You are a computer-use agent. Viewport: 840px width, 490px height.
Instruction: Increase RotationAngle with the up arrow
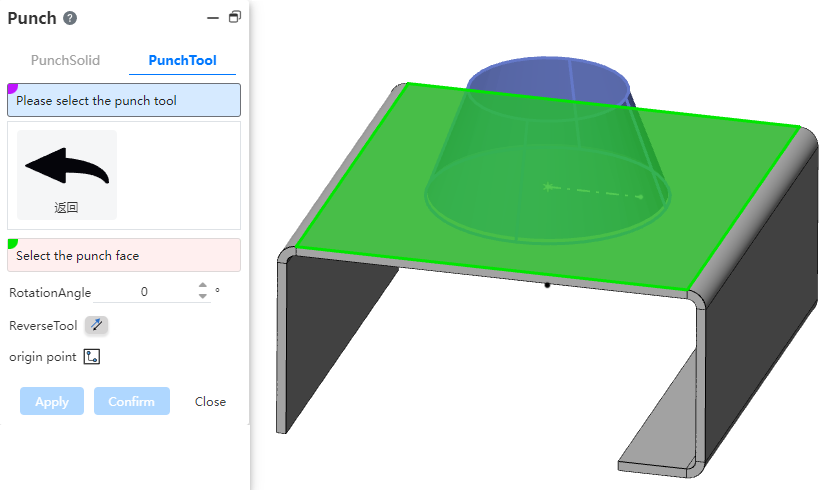pos(202,286)
